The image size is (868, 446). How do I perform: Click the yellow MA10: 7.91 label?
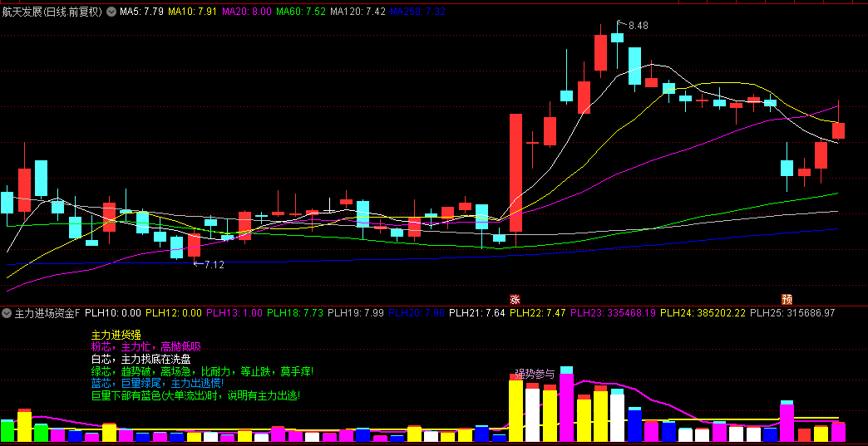pyautogui.click(x=191, y=11)
